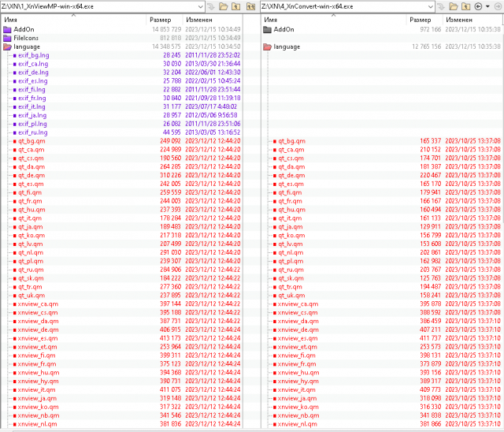The image size is (504, 432).
Task: Select xnview_ca.qm in left pane
Action: (x=38, y=304)
